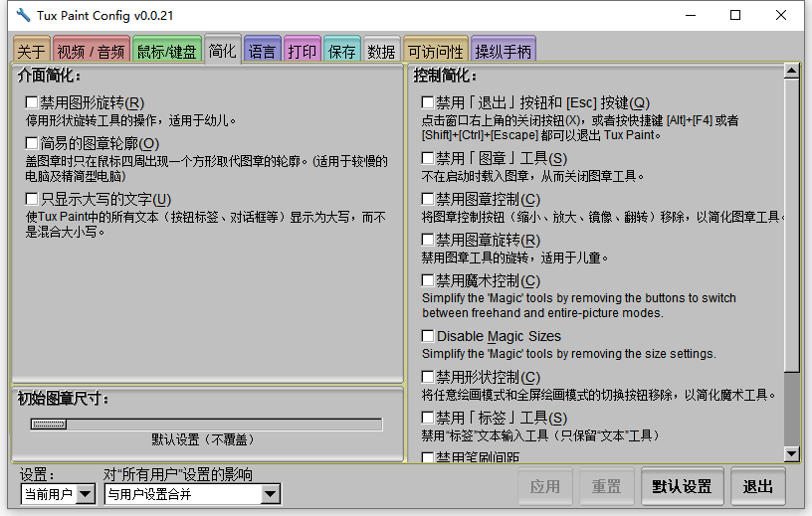Toggle 简易的图章轮廓(O) checkbox
This screenshot has width=812, height=516.
(32, 143)
